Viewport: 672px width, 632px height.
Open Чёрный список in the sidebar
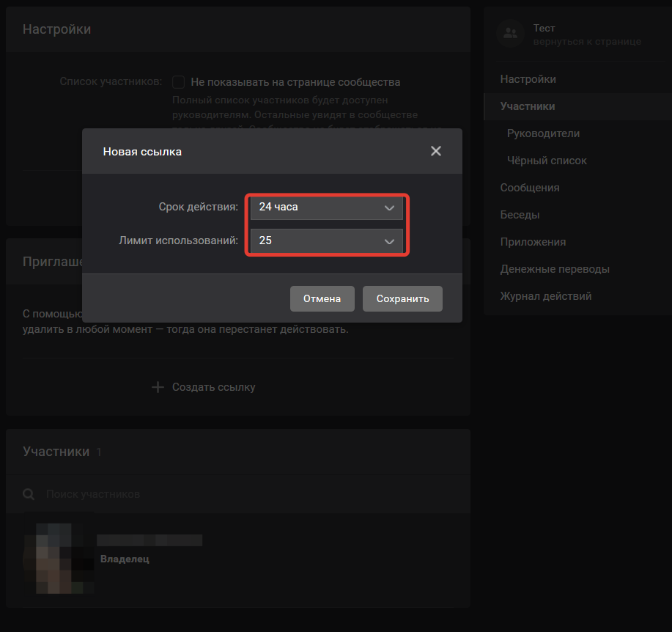(x=547, y=161)
